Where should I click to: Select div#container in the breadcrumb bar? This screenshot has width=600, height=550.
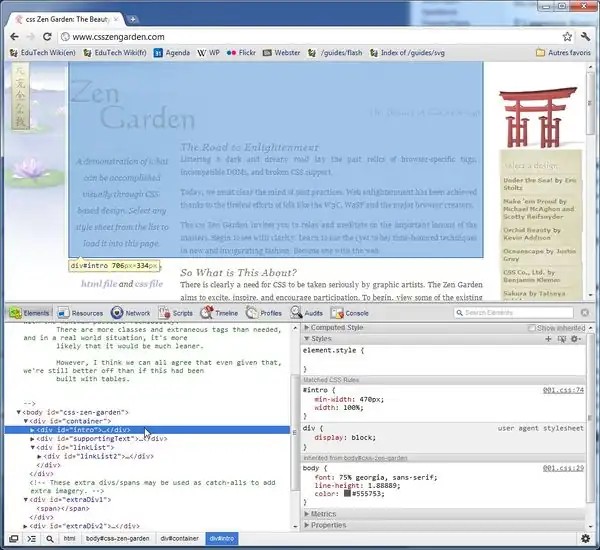click(180, 539)
